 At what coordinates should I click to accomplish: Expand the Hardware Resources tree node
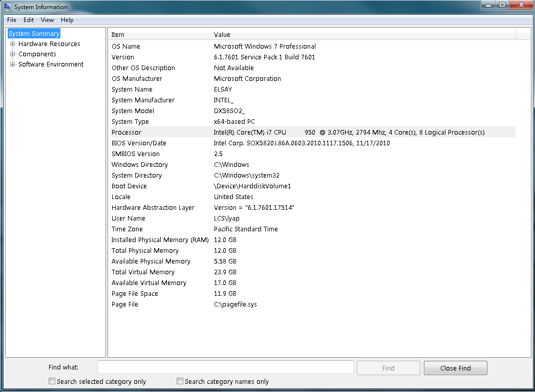click(x=13, y=43)
